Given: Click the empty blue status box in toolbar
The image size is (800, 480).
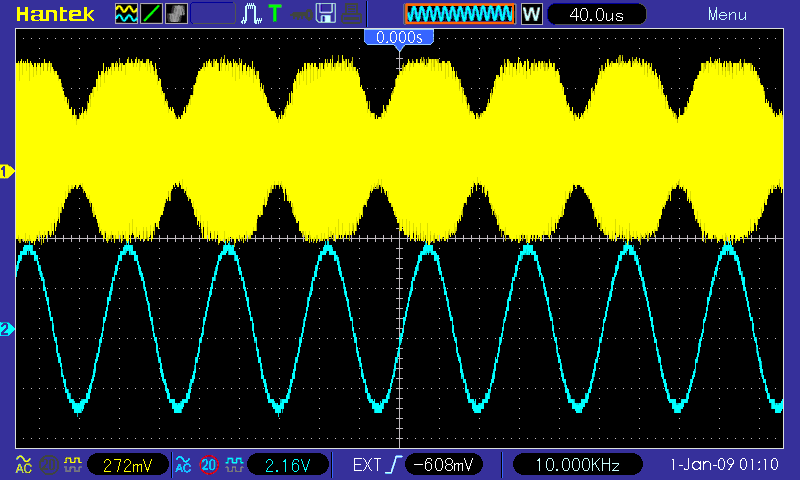Looking at the screenshot, I should 213,14.
